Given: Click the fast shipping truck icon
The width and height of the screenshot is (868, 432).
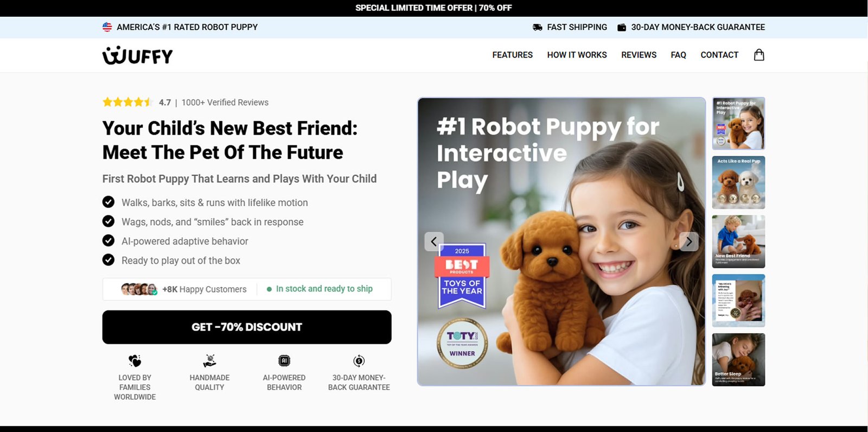Looking at the screenshot, I should tap(538, 27).
